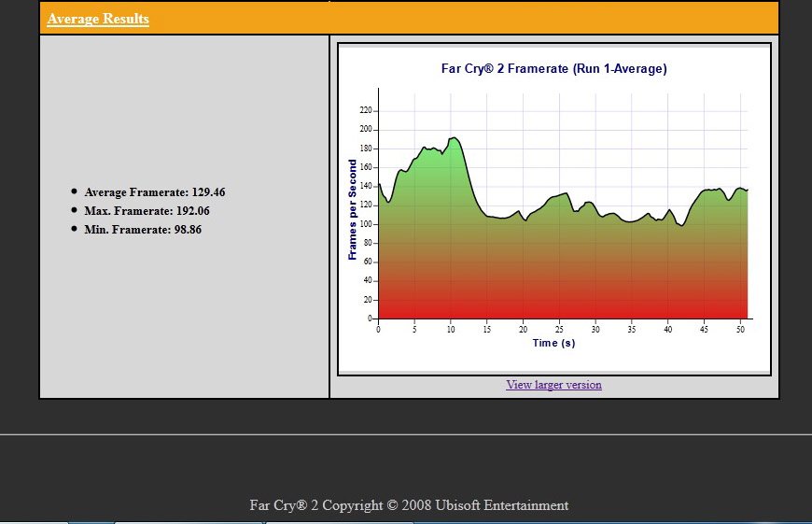
Task: Click the 0 origin tick on time axis
Action: coord(379,329)
